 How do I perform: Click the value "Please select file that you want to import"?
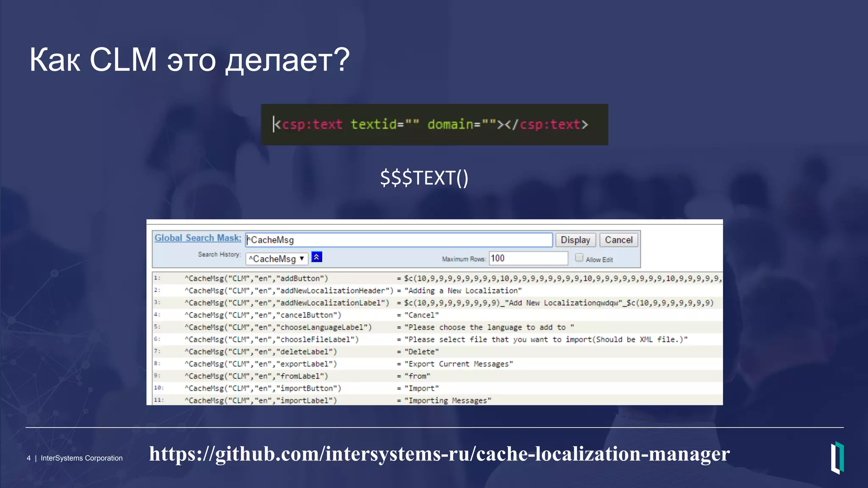(x=546, y=339)
